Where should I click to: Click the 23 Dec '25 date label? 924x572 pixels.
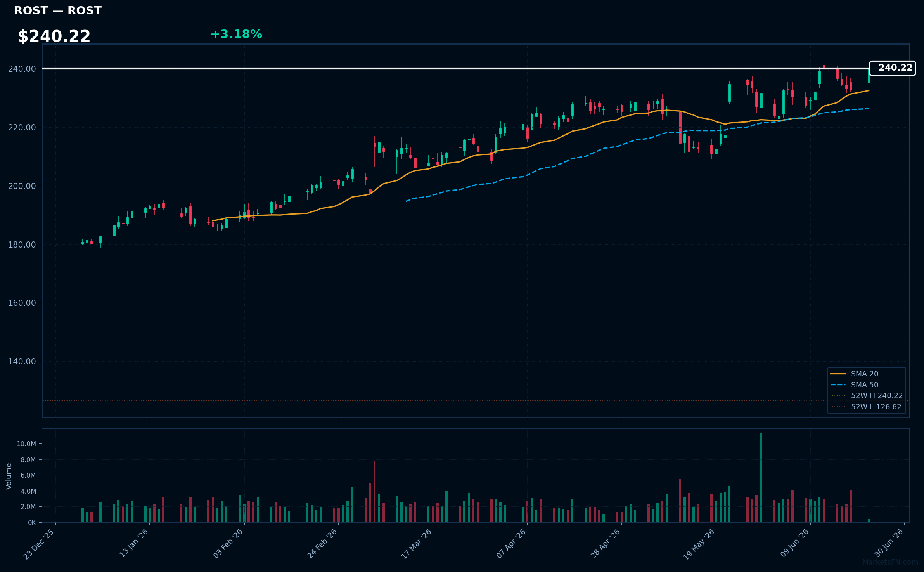coord(39,544)
